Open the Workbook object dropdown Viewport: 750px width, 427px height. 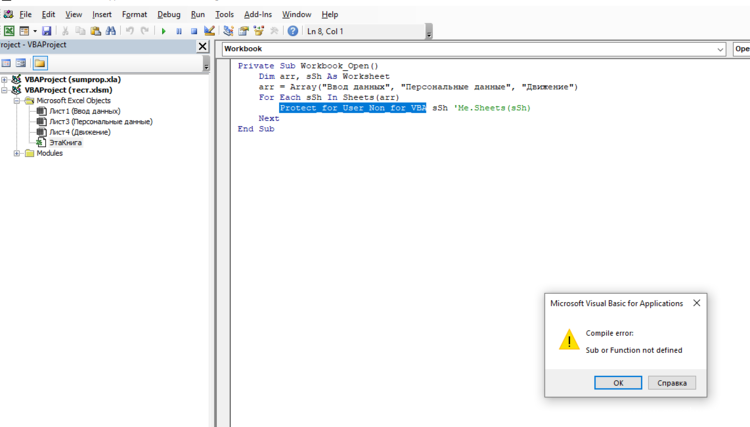[x=720, y=49]
